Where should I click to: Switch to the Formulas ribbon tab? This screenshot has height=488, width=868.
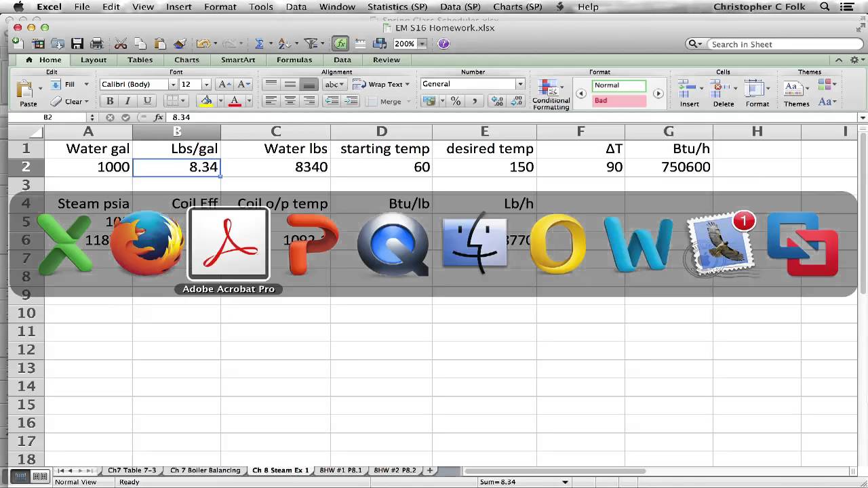coord(294,60)
